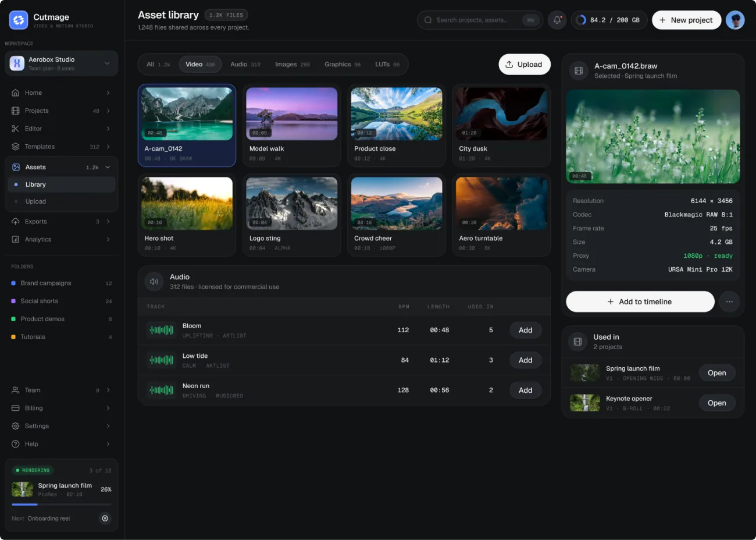
Task: Switch to the Audio filter tab
Action: 245,65
